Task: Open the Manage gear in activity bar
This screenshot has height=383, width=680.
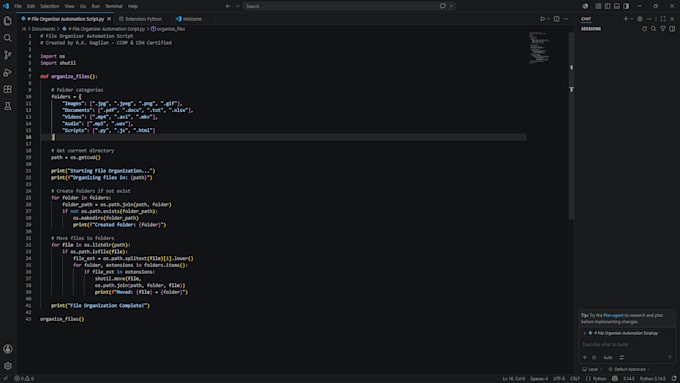Action: (x=8, y=366)
